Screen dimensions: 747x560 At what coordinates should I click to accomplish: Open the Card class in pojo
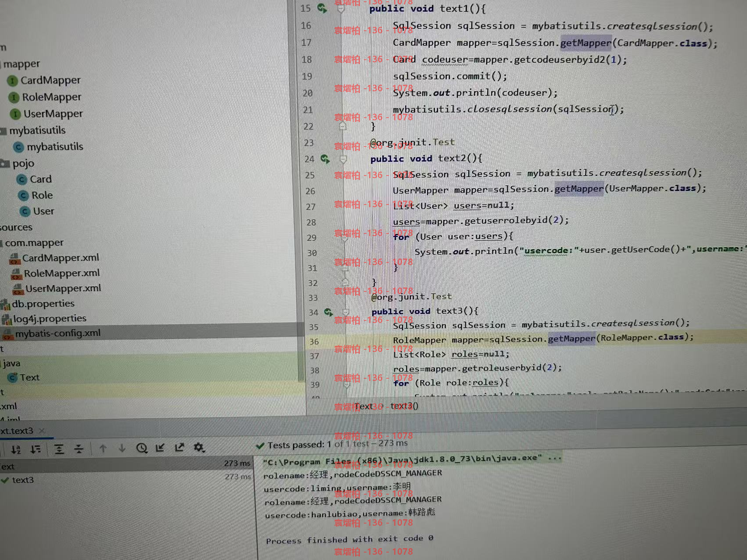pos(40,179)
